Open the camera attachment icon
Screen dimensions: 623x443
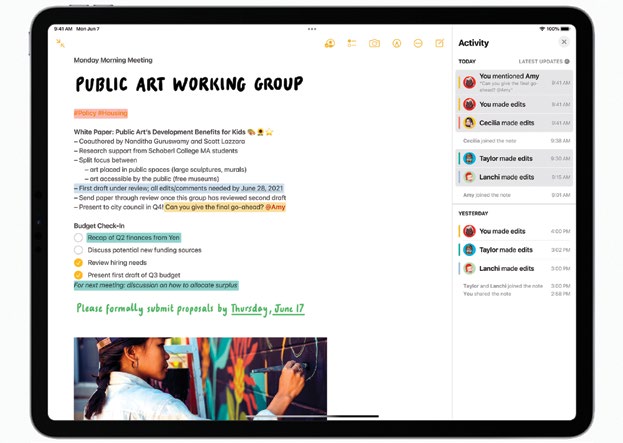point(374,43)
